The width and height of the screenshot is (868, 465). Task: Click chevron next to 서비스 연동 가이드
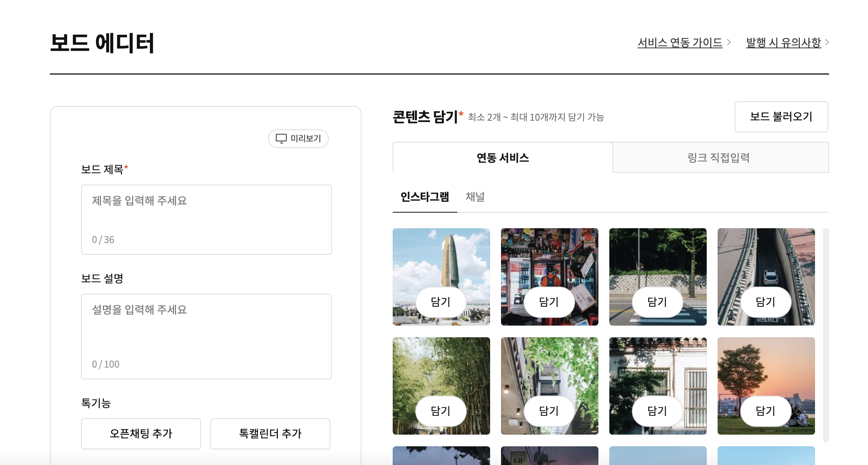tap(729, 42)
